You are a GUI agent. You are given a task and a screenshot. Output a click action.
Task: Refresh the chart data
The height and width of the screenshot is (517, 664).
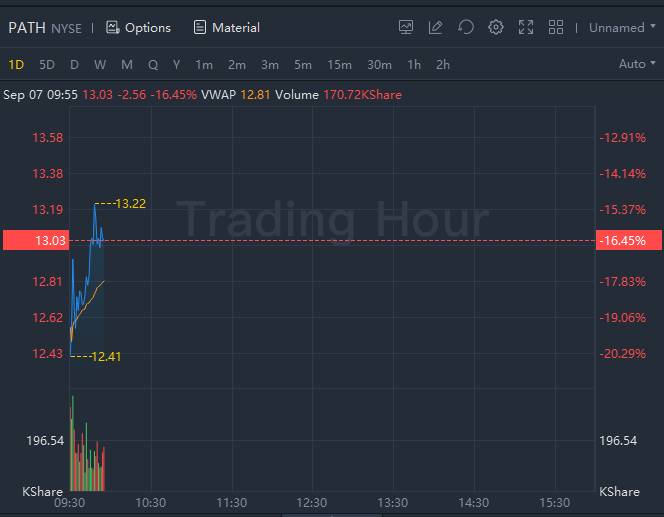pos(466,27)
